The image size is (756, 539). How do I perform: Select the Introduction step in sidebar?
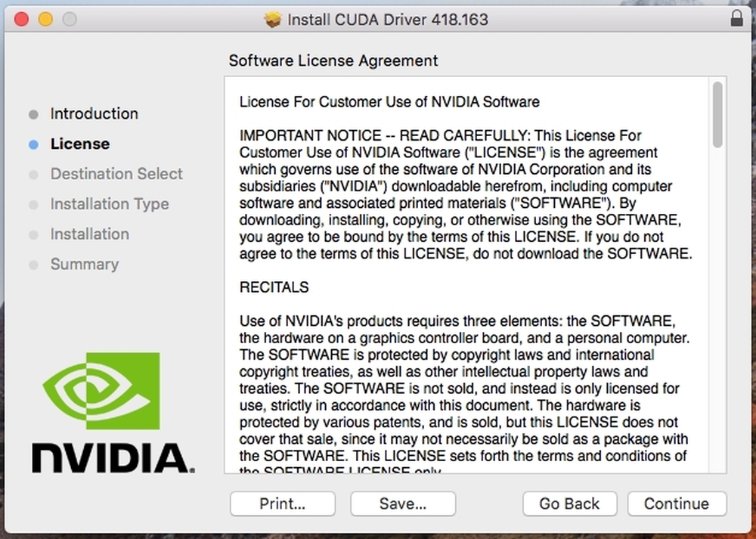(94, 114)
